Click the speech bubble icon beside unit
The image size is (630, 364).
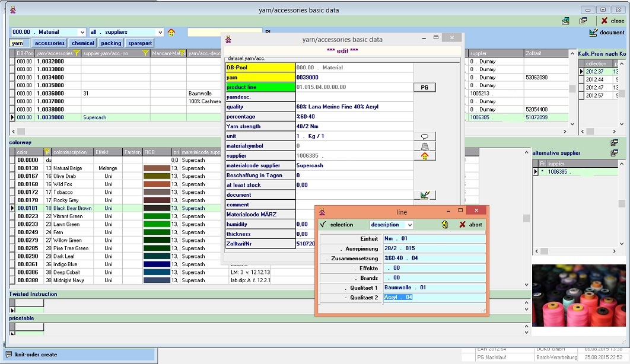coord(424,136)
